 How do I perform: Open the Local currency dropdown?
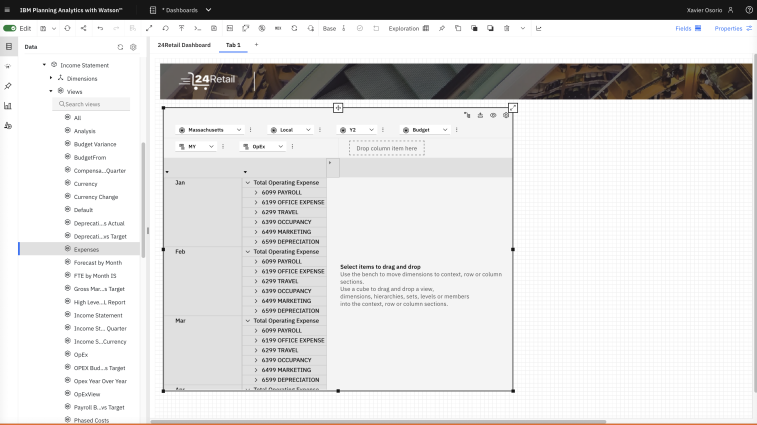coord(290,130)
